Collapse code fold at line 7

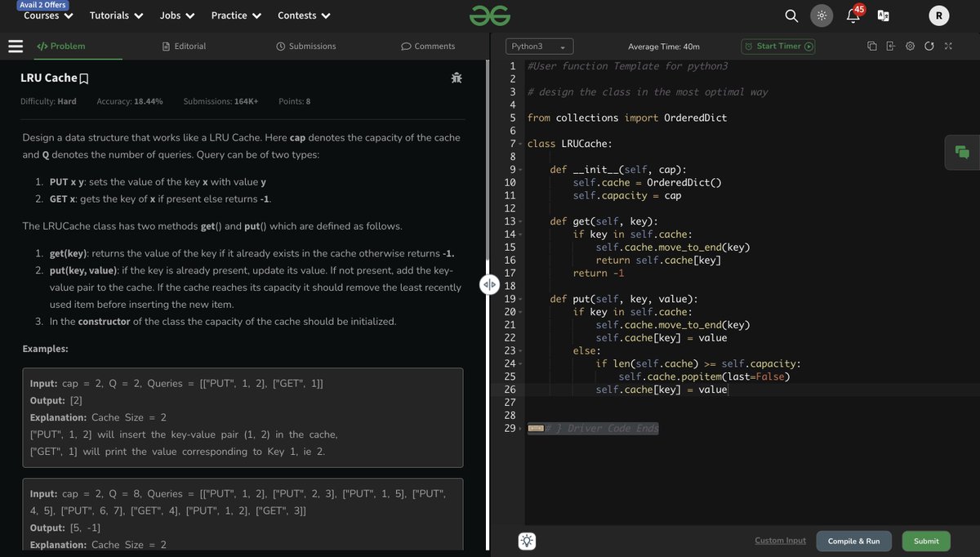click(x=520, y=145)
